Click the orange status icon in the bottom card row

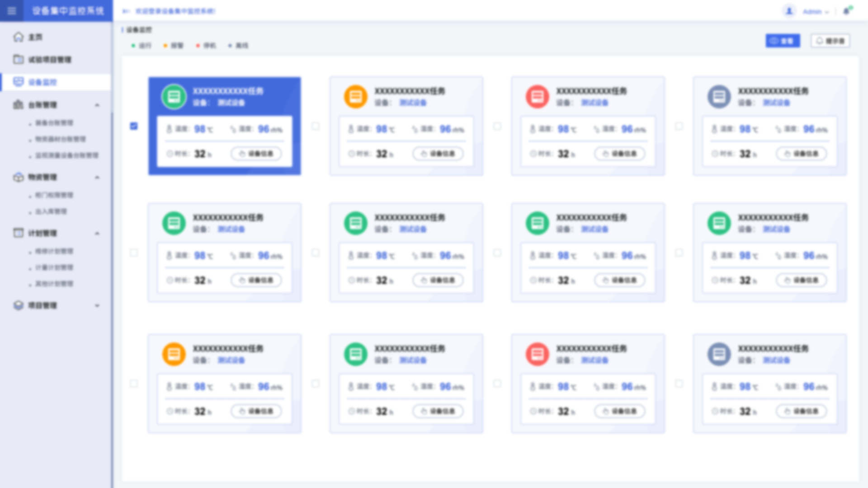pos(174,354)
